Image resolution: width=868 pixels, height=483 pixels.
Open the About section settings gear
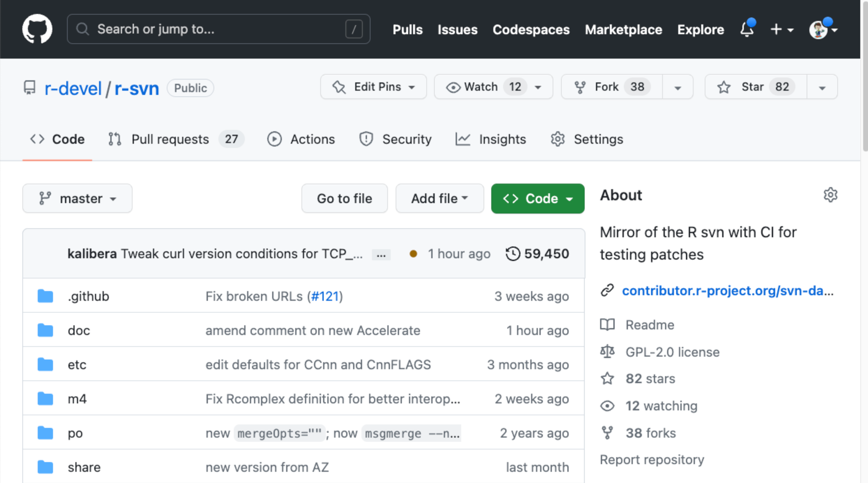[x=831, y=195]
